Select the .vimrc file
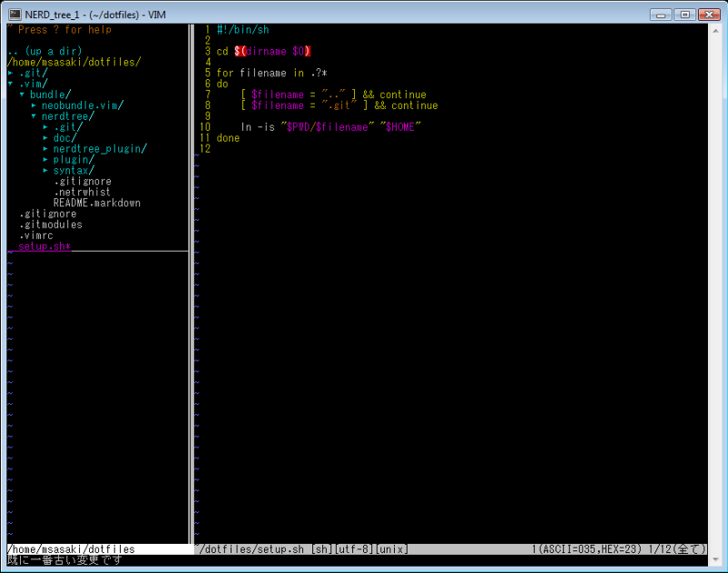The height and width of the screenshot is (573, 728). pyautogui.click(x=36, y=236)
